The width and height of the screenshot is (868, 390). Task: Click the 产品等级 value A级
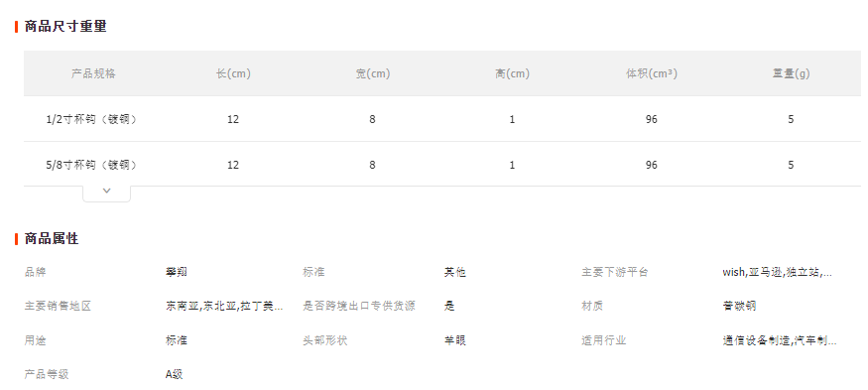[x=174, y=374]
